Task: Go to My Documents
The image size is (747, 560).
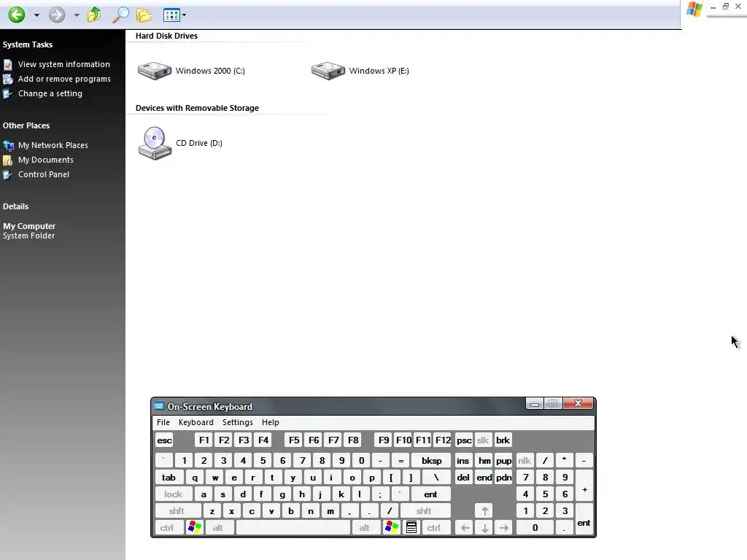Action: pos(46,160)
